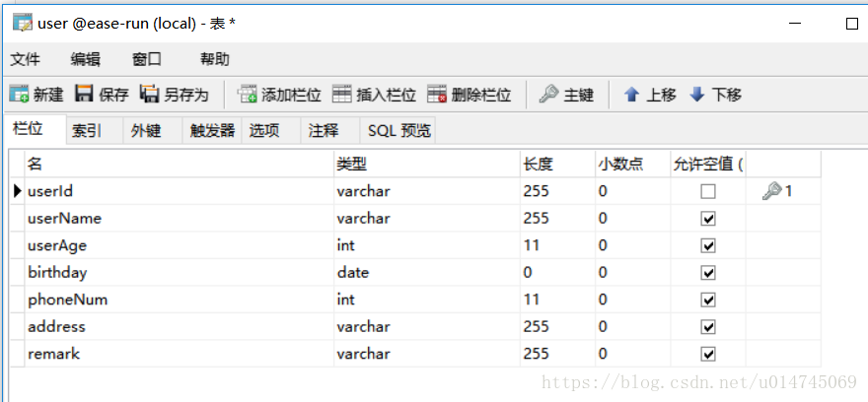Switch to the 触发器 (Triggers) tab
This screenshot has width=868, height=402.
212,131
